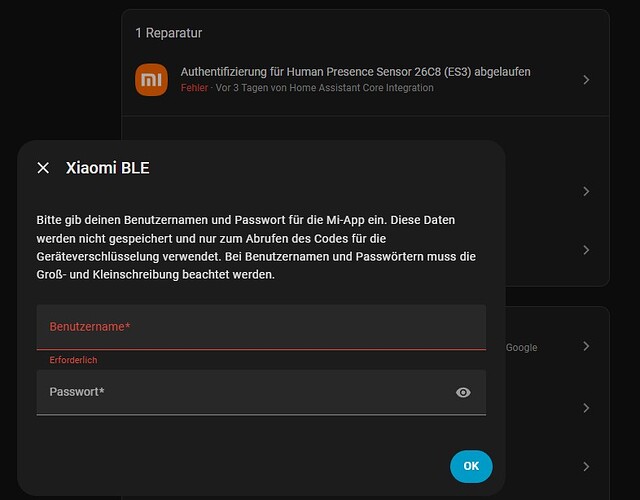Toggle password visibility with the eye icon
Image resolution: width=640 pixels, height=500 pixels.
click(x=463, y=393)
